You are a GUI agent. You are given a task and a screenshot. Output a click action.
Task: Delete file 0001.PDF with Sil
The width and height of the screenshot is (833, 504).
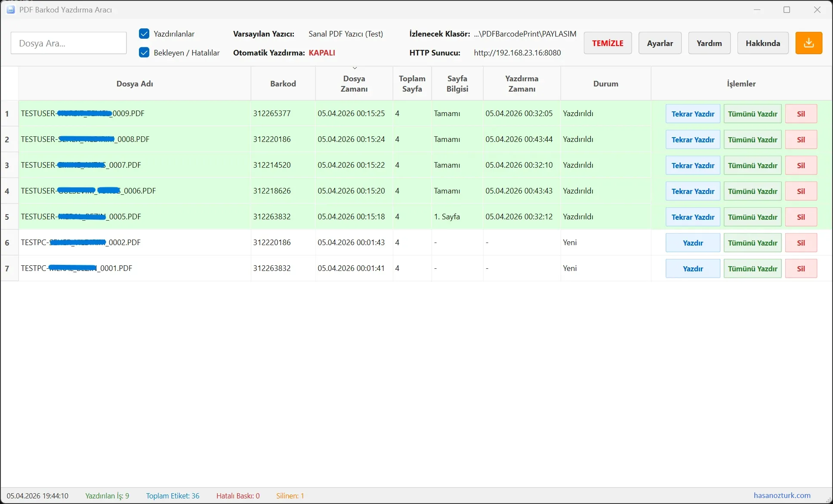click(x=801, y=268)
